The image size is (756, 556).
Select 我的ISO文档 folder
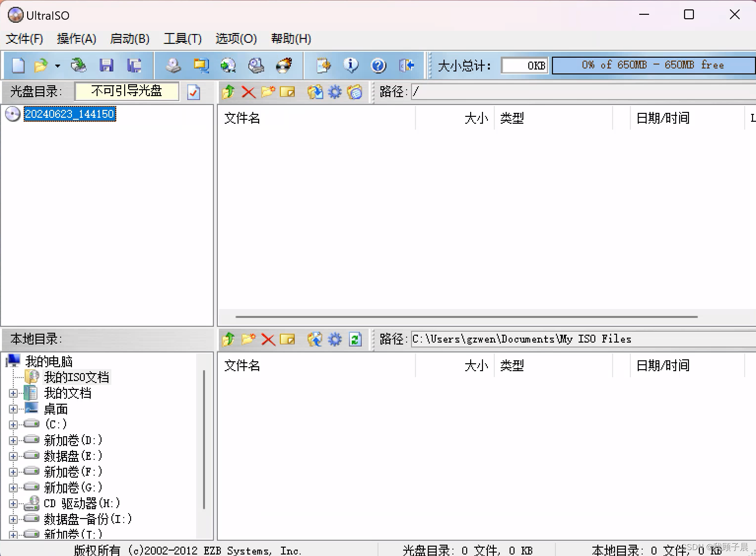76,377
